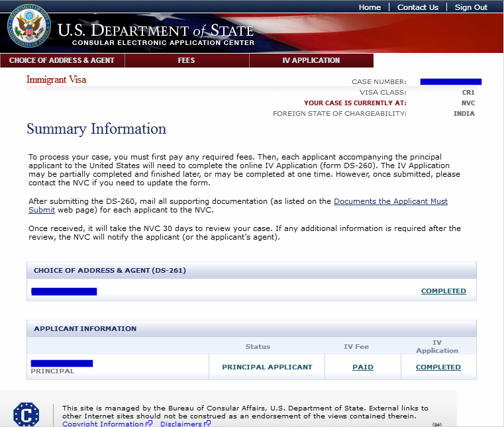Click the NVC case location value

click(x=468, y=103)
